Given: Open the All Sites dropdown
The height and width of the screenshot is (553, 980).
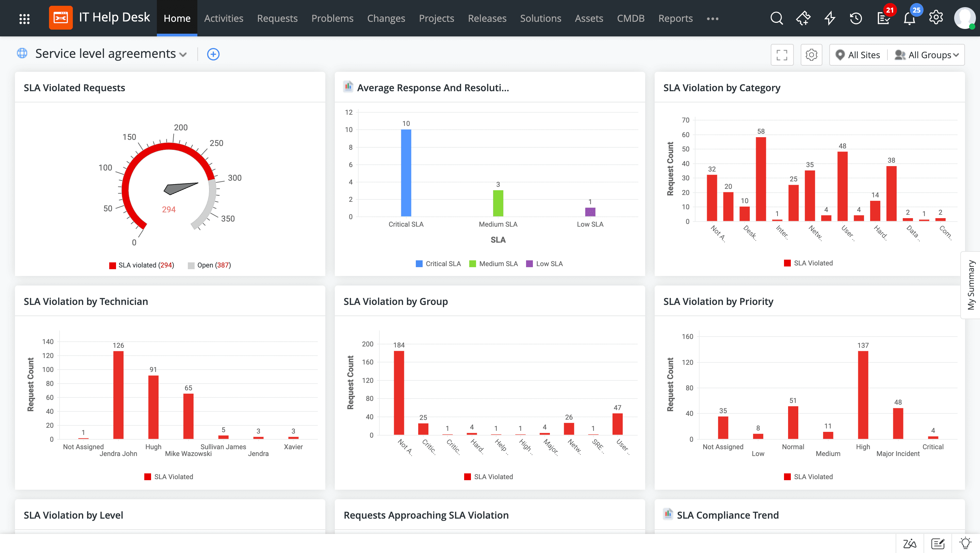Looking at the screenshot, I should coord(857,54).
